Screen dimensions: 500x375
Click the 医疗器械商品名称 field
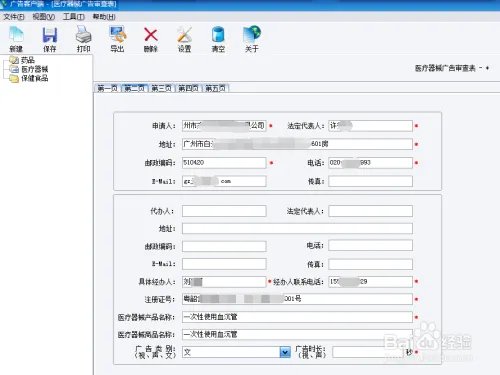[297, 334]
